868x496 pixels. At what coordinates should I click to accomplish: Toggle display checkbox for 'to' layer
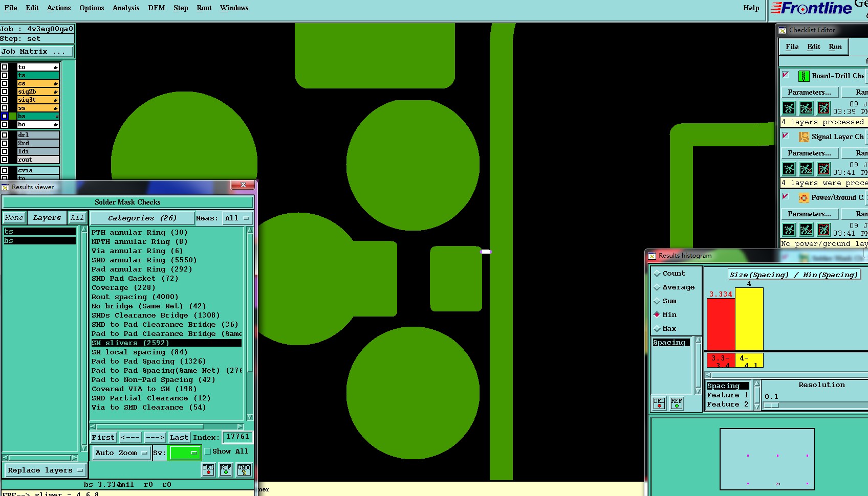[5, 67]
